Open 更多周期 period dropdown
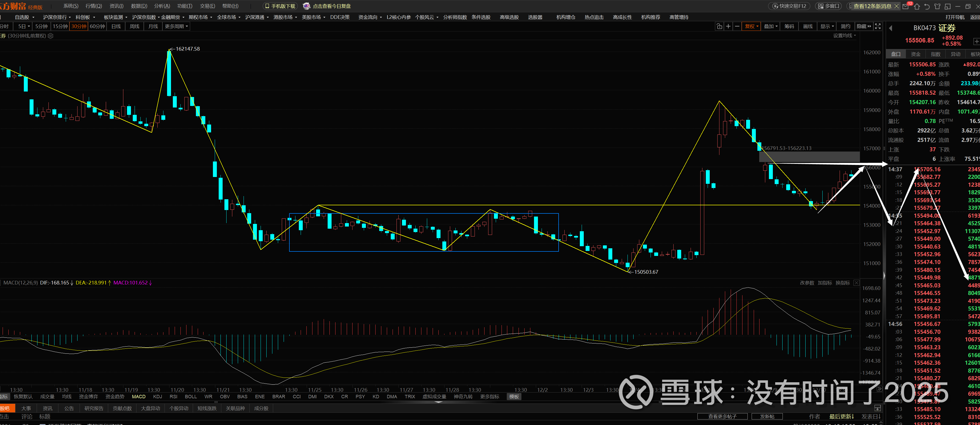The image size is (980, 425). (176, 26)
